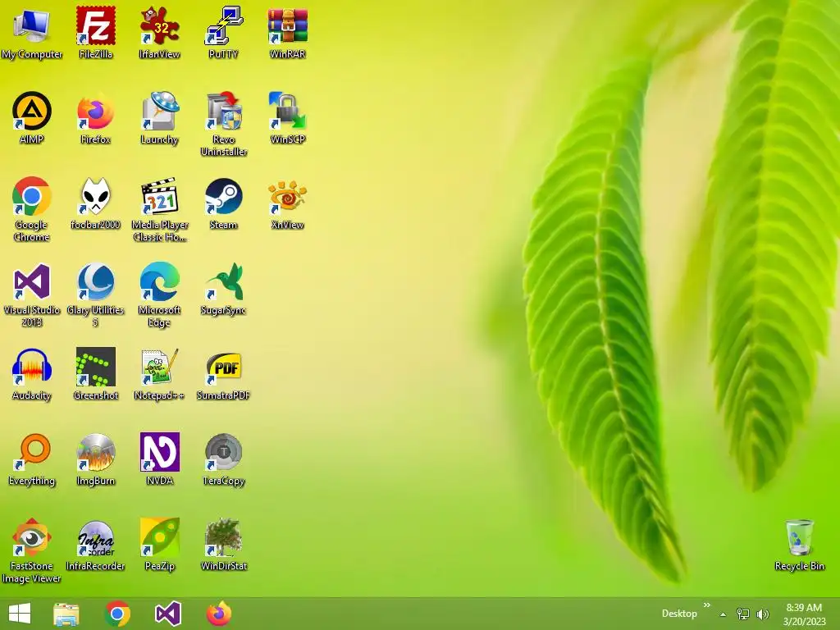The height and width of the screenshot is (630, 840).
Task: Open the clock showing 8:39 AM
Action: pos(804,614)
